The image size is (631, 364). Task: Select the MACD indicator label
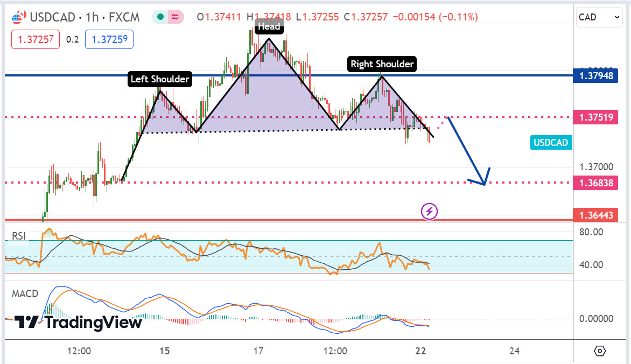point(25,293)
